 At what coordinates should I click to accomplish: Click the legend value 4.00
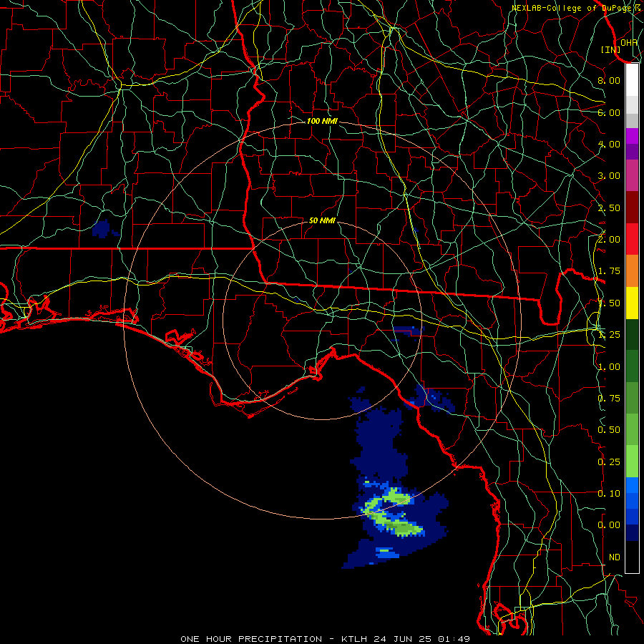[x=609, y=144]
